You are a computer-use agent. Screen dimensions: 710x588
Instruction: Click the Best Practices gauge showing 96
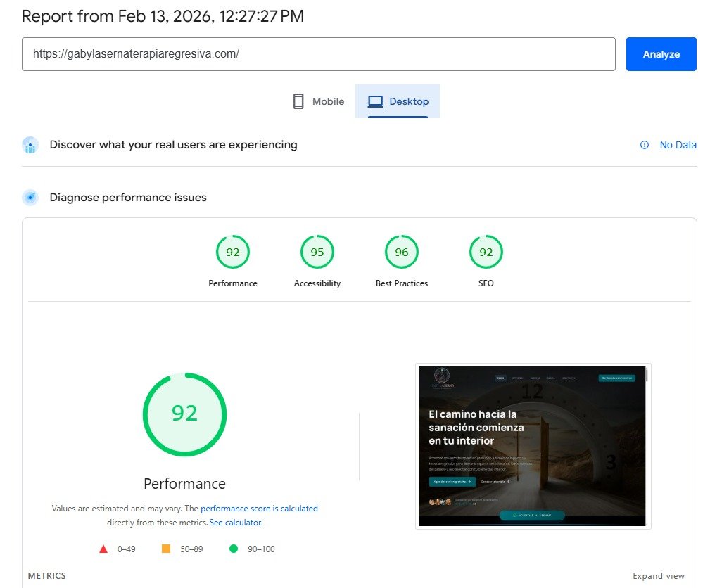coord(401,251)
